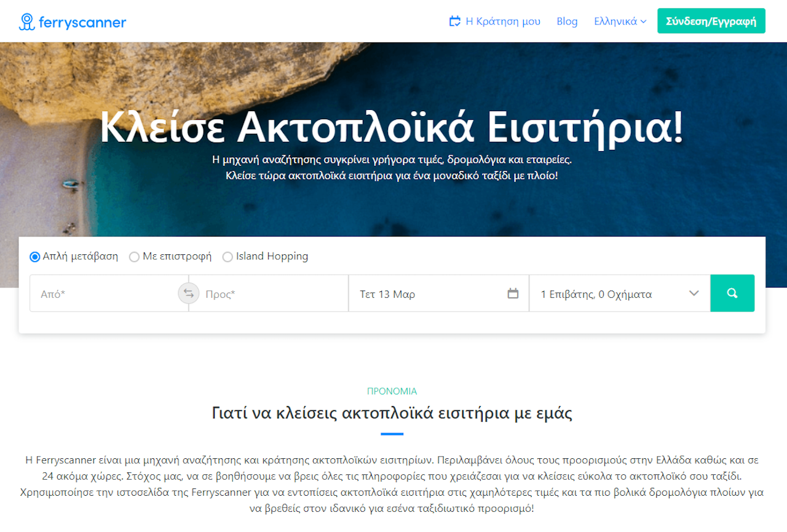Viewport: 787px width, 532px height.
Task: Select the Με επιστροφή radio option
Action: click(x=134, y=257)
